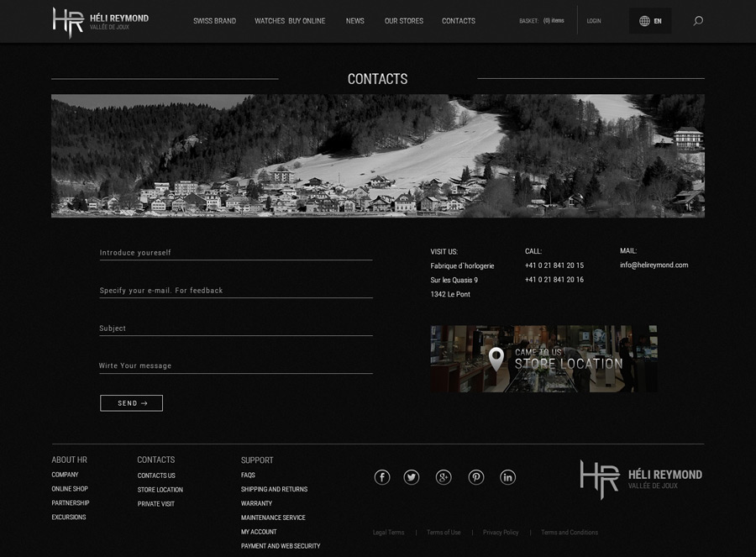
Task: Click the Pinterest social icon
Action: (x=475, y=476)
